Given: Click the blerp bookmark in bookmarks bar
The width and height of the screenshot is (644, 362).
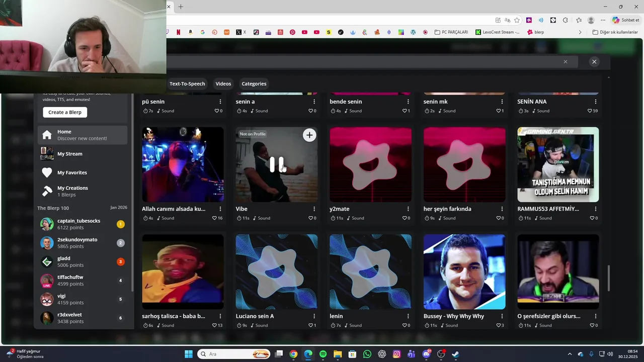Looking at the screenshot, I should [x=535, y=32].
